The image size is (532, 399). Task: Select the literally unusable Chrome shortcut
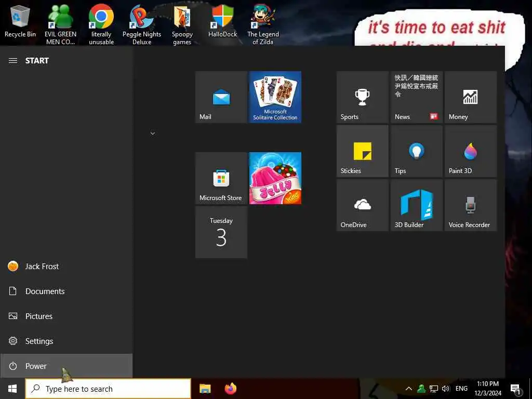coord(101,24)
